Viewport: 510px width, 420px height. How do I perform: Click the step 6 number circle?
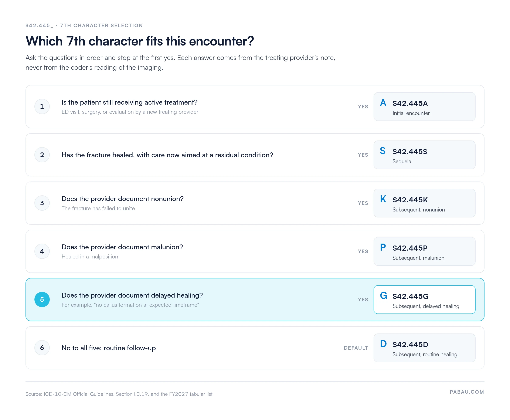(42, 348)
